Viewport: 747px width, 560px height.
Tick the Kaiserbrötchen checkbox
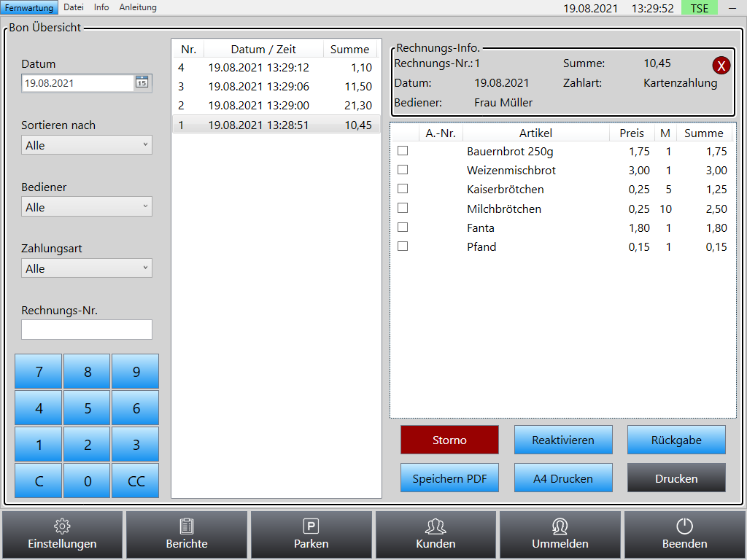click(403, 189)
